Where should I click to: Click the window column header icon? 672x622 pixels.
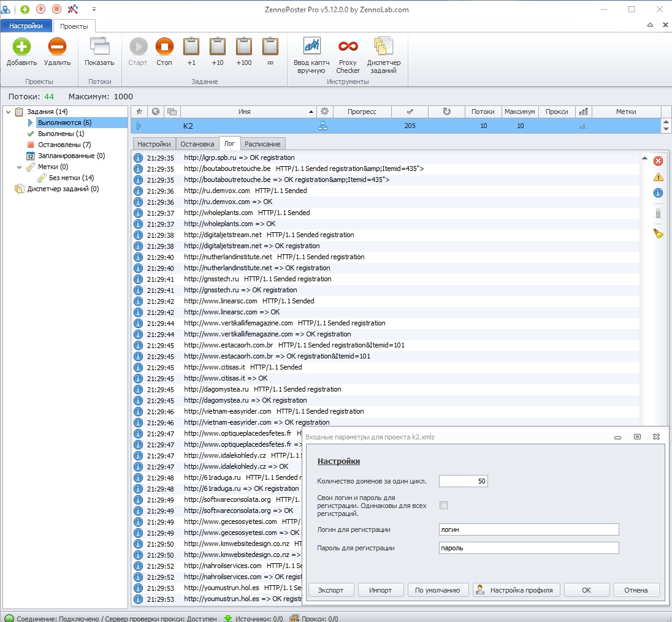(x=172, y=112)
